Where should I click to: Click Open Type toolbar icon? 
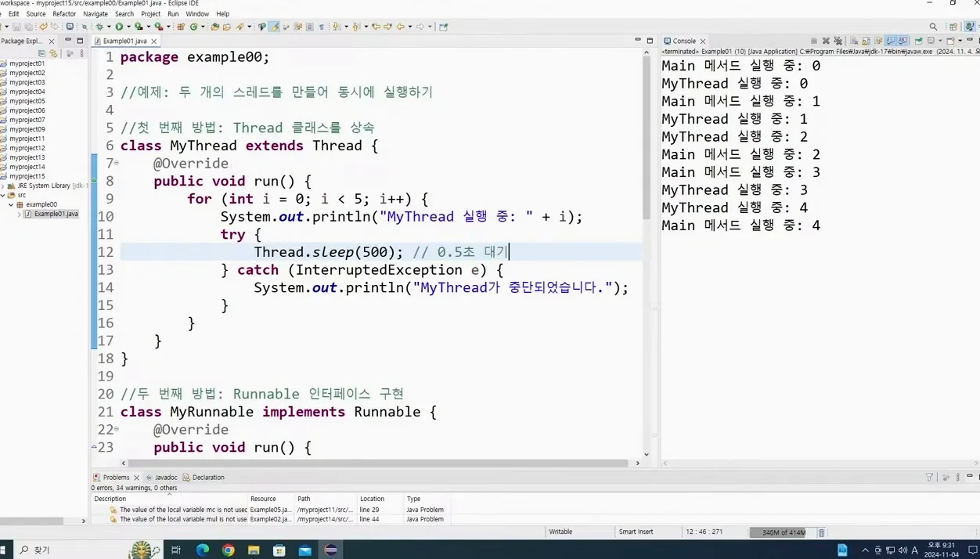pos(214,27)
